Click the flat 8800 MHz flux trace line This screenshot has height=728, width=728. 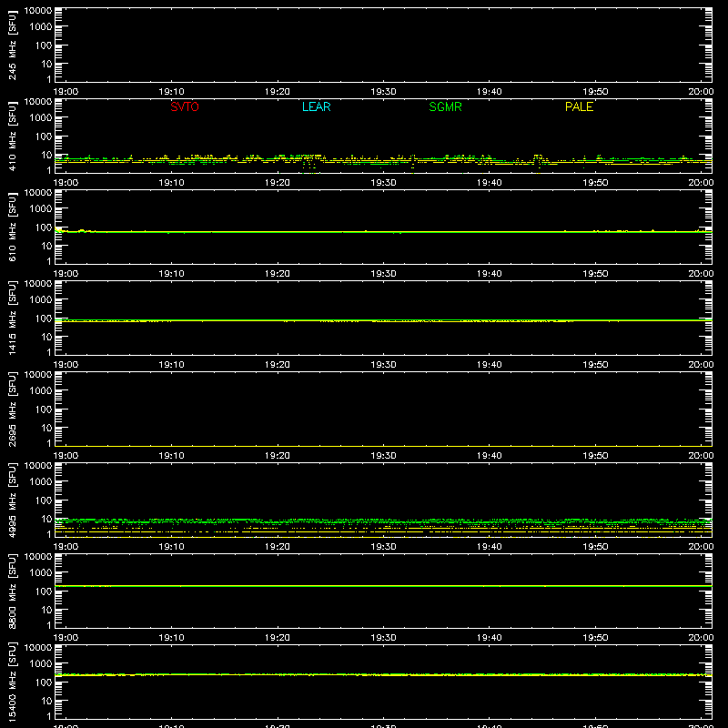[x=383, y=586]
